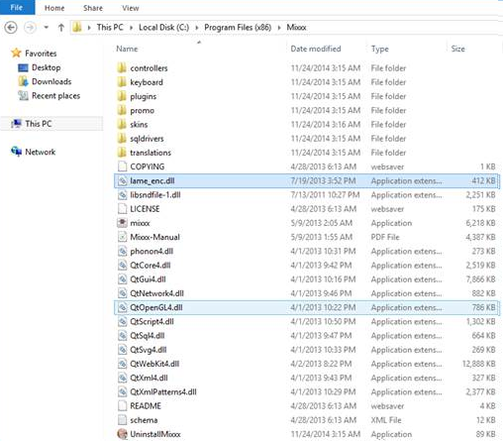Viewport: 504px width, 441px height.
Task: Click the QtXmlPatterns4.dll file name
Action: pos(163,391)
